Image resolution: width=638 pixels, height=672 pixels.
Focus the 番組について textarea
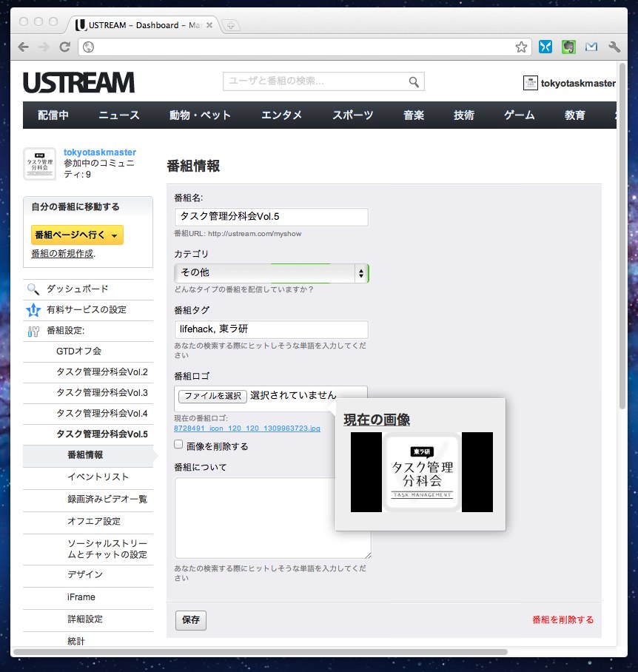[x=272, y=518]
